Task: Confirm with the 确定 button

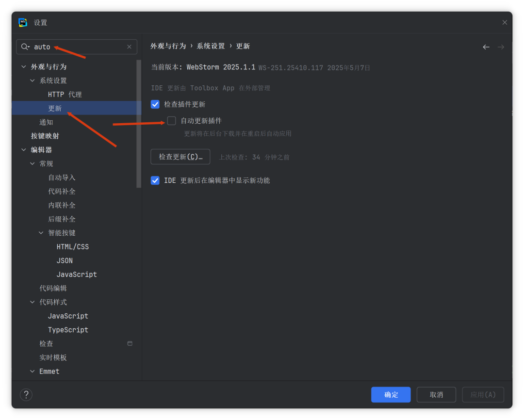Action: click(x=391, y=395)
